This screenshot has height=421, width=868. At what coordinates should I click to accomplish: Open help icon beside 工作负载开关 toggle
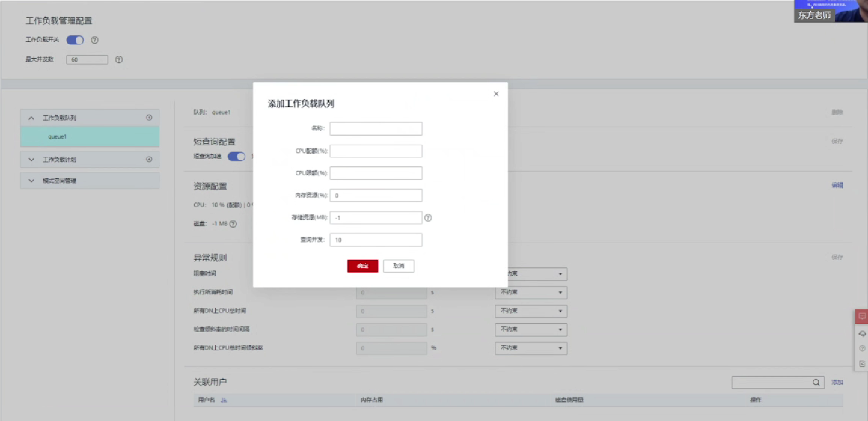[94, 40]
